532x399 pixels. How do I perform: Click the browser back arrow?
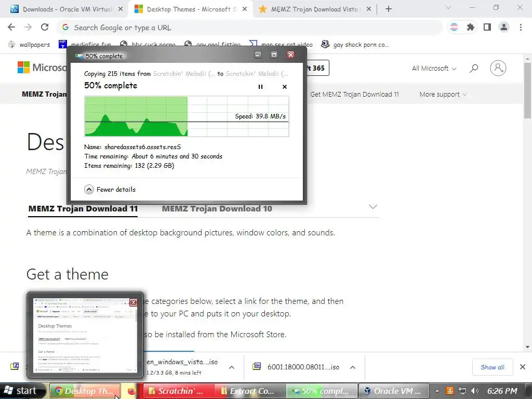[x=11, y=27]
